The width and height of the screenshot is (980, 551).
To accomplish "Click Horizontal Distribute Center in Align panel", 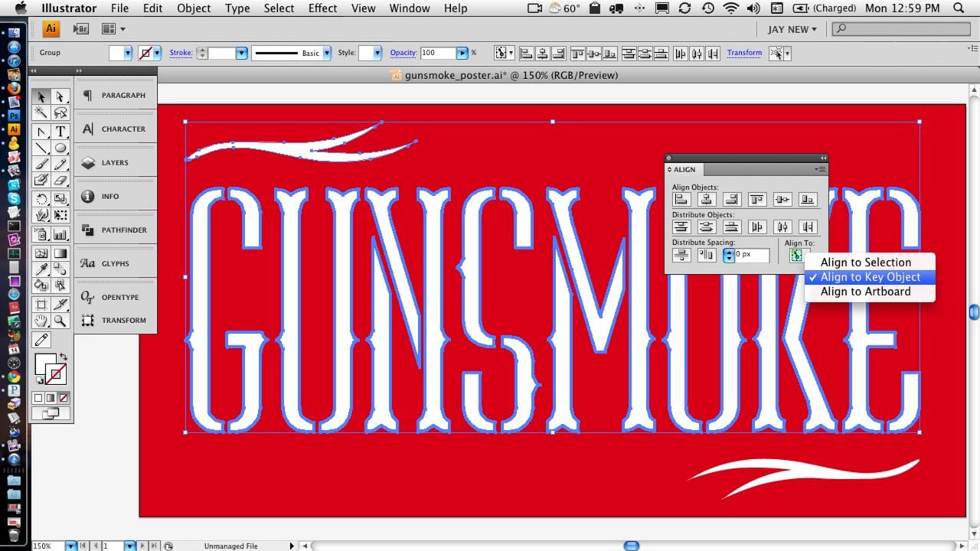I will [x=782, y=227].
